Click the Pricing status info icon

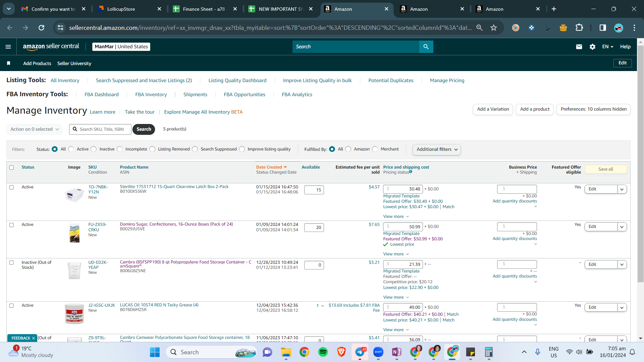coord(411,172)
